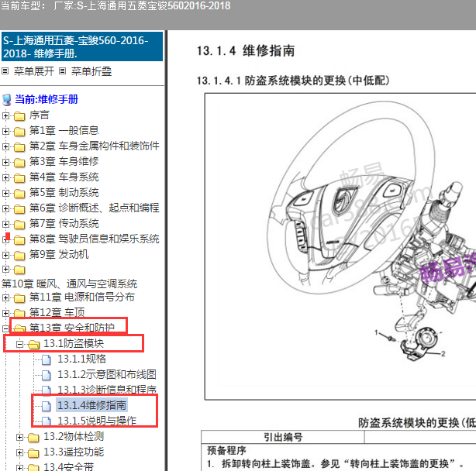The height and width of the screenshot is (471, 476).
Task: Select 第8章 驾驶员信息和娱乐系统 label
Action: 94,239
